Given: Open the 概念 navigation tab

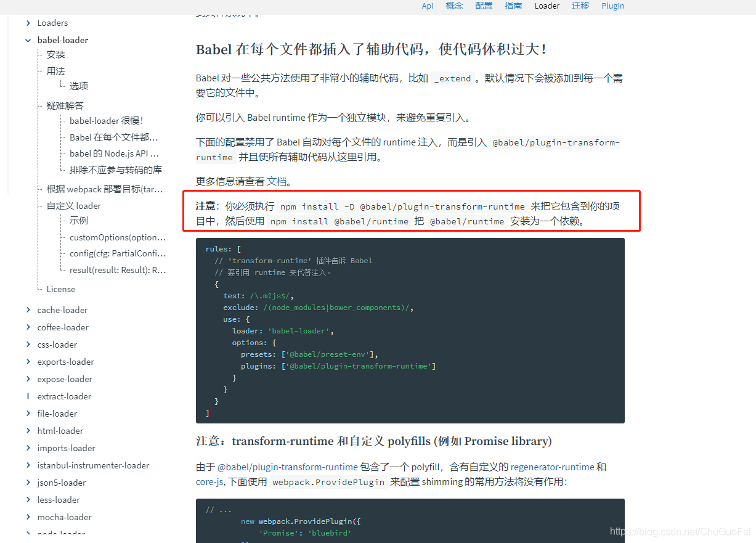Looking at the screenshot, I should click(454, 6).
